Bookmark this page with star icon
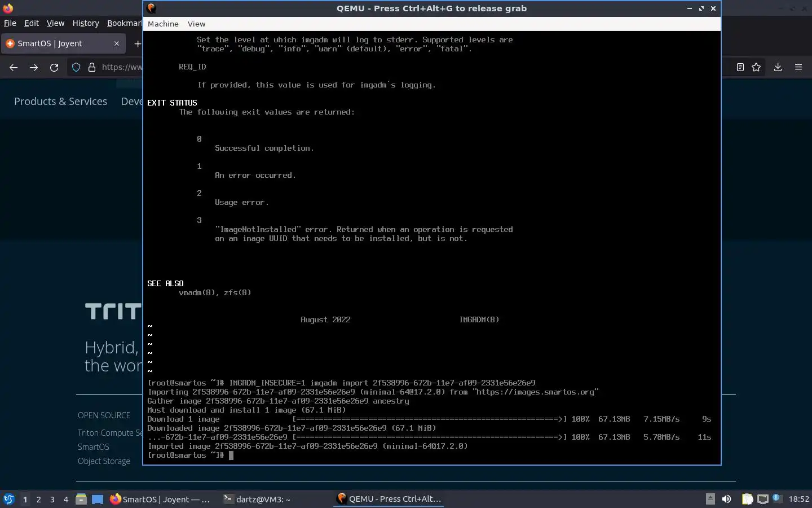The width and height of the screenshot is (812, 508). 756,67
